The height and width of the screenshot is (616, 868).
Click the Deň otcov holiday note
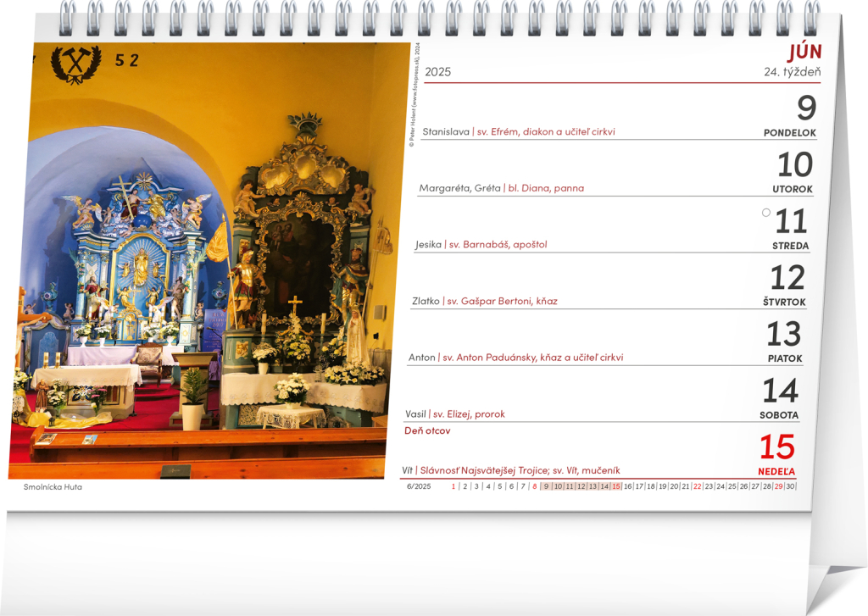coord(427,431)
